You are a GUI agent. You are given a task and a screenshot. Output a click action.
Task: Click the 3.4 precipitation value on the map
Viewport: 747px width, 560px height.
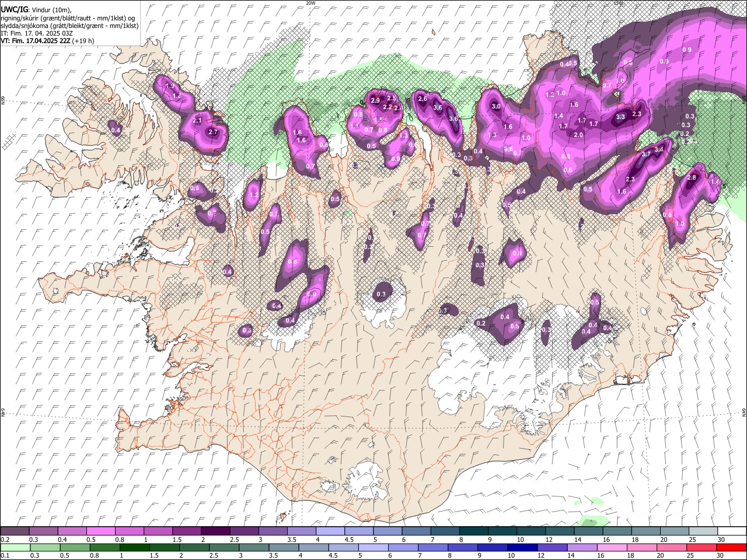coord(659,149)
